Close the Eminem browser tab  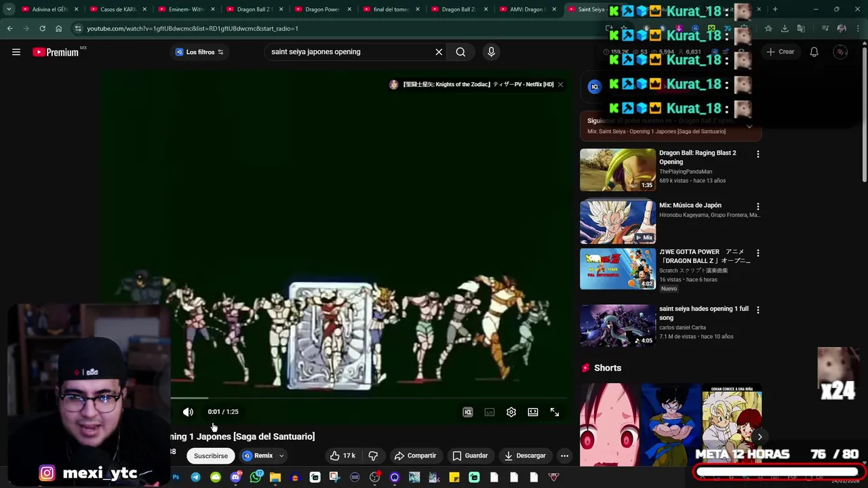[x=212, y=9]
